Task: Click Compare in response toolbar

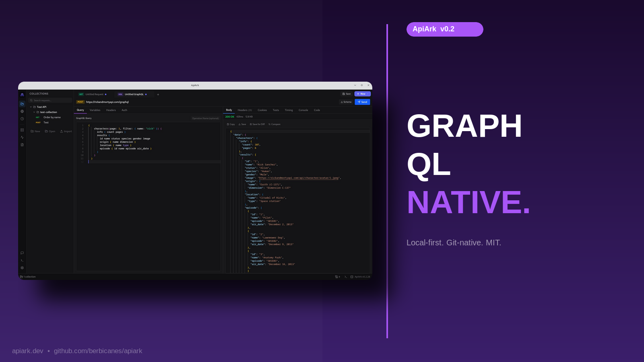Action: (x=275, y=124)
